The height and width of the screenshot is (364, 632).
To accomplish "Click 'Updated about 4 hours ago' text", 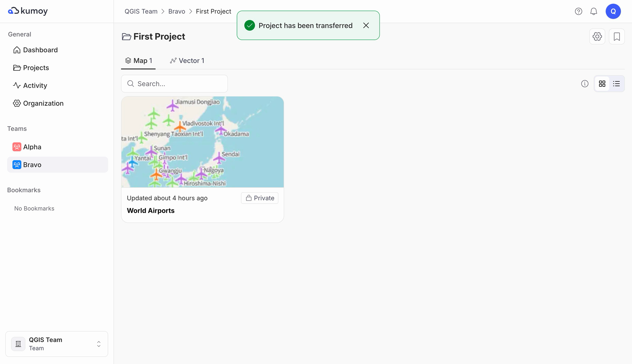I will tap(167, 198).
